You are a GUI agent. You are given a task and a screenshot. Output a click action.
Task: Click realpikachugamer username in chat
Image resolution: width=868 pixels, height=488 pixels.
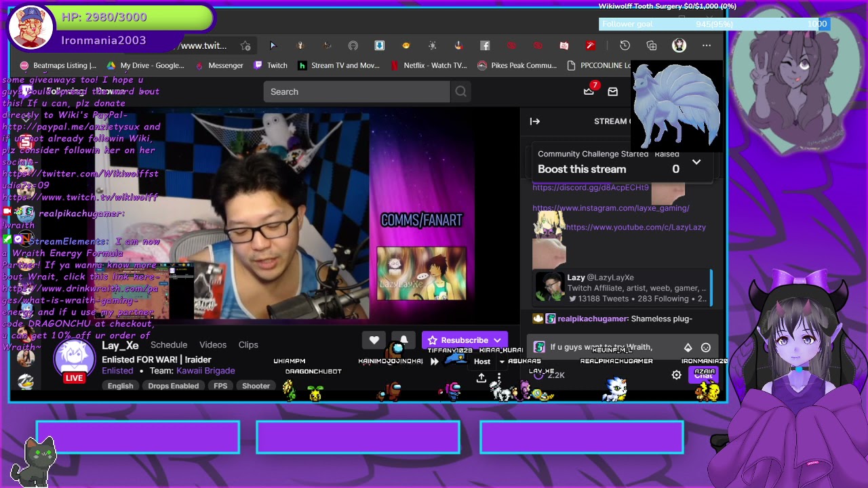click(x=593, y=319)
